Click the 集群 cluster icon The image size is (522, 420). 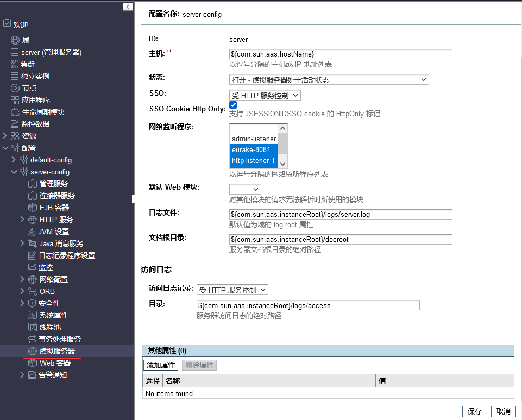[14, 64]
